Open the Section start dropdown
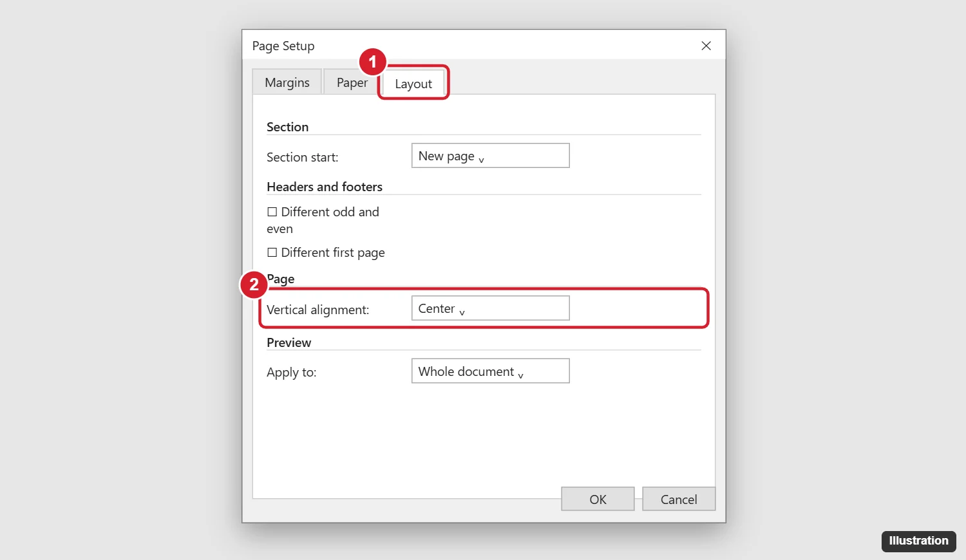 490,156
